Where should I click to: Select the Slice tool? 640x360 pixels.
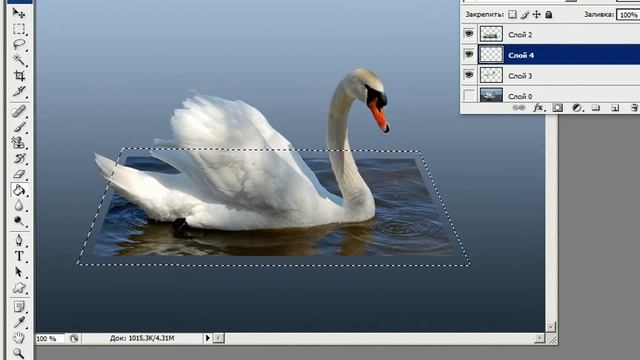[x=19, y=91]
